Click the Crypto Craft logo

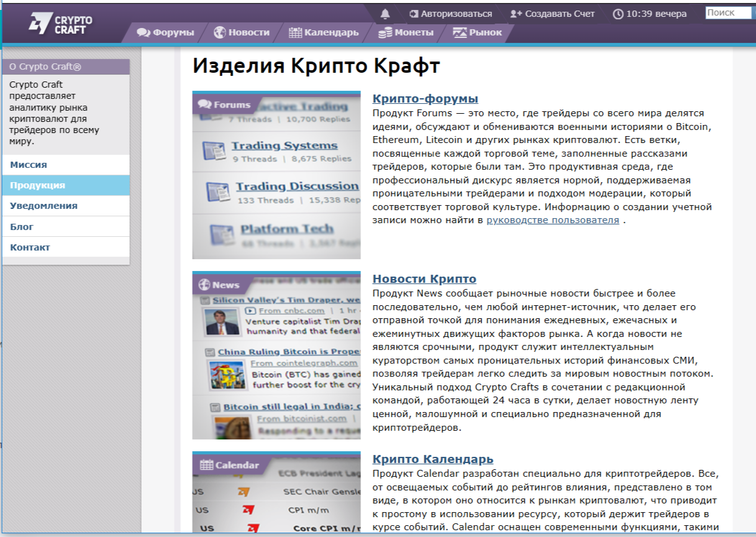61,24
